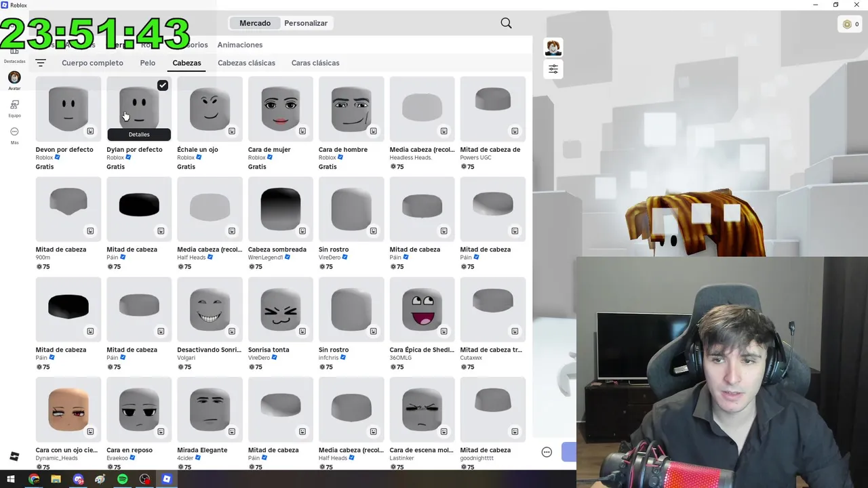Select the Caras clásicas subcategory
Viewport: 868px width, 488px height.
(x=315, y=63)
